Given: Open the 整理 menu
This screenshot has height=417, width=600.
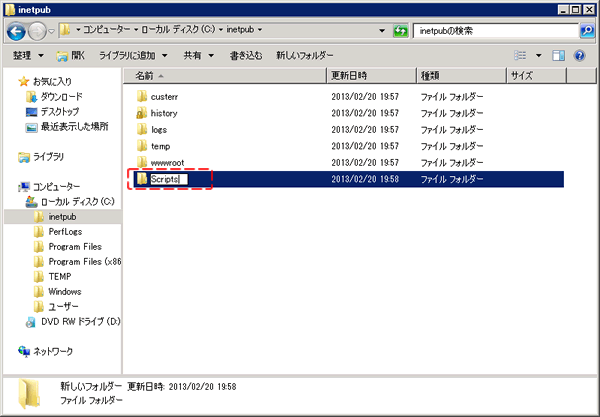Looking at the screenshot, I should coord(26,55).
